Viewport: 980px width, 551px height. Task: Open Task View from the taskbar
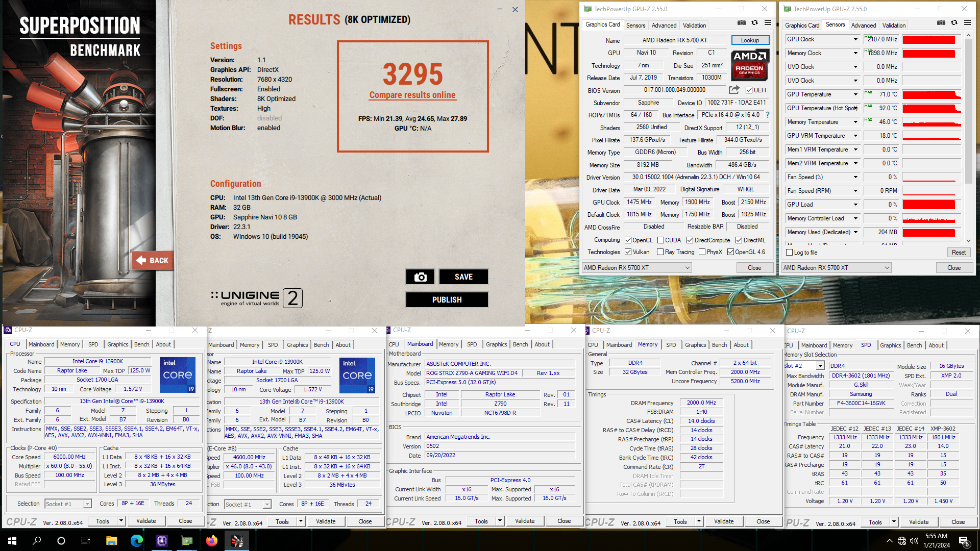(x=86, y=541)
